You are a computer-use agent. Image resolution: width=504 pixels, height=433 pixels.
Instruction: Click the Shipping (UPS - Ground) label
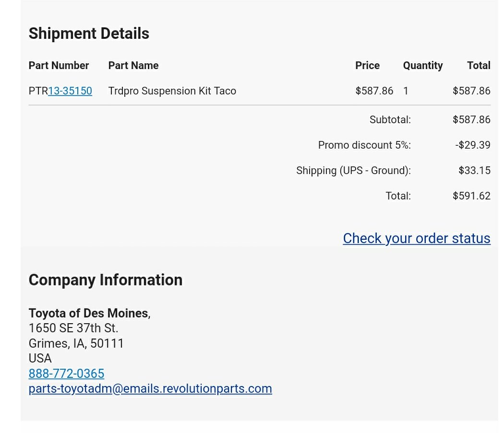[x=354, y=171]
